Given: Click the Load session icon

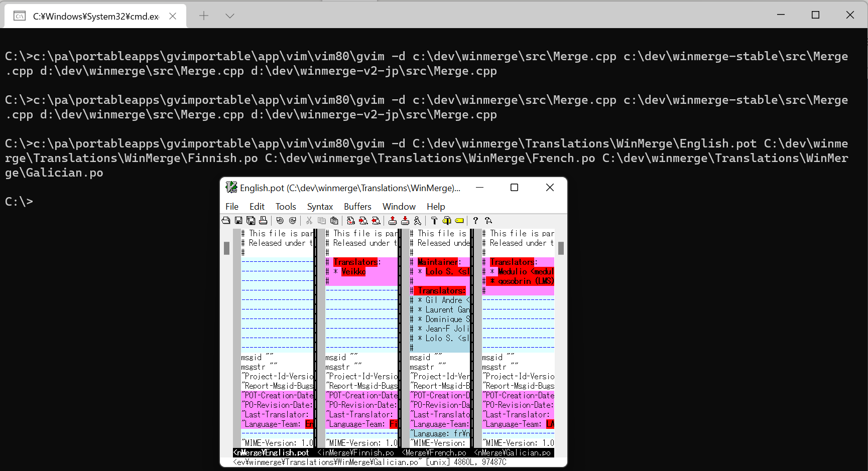Looking at the screenshot, I should pos(393,221).
